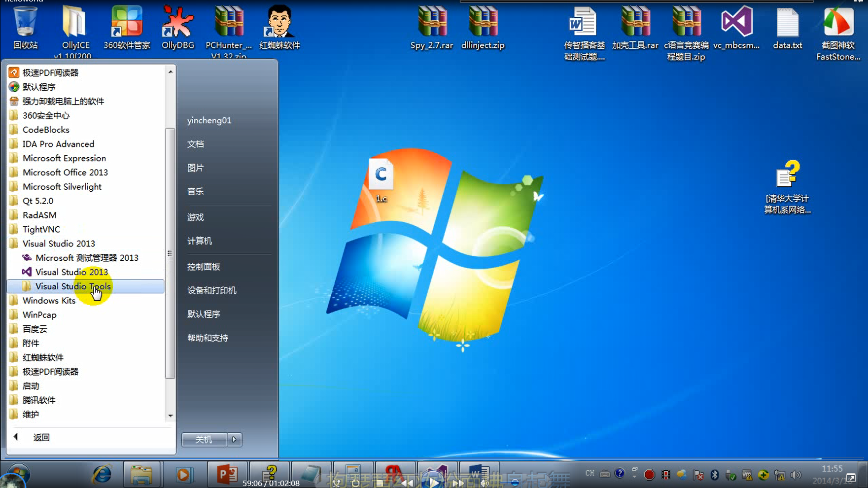
Task: Launch the 红蜘蛛软件 desktop shortcut
Action: [279, 28]
